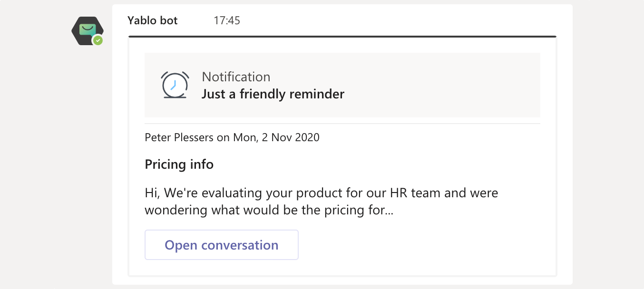Click the alarm clock notification icon
The height and width of the screenshot is (289, 644).
coord(175,85)
